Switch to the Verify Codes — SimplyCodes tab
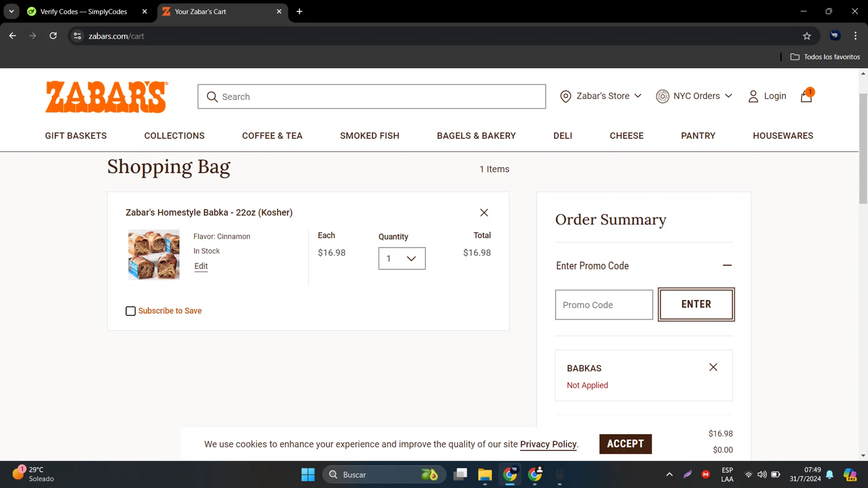The image size is (868, 488). coord(84,12)
